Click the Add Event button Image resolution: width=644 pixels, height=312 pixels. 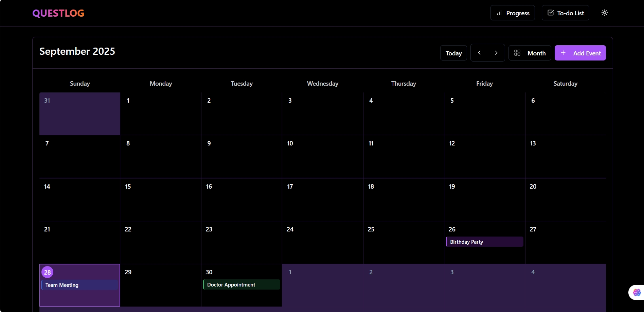point(580,53)
